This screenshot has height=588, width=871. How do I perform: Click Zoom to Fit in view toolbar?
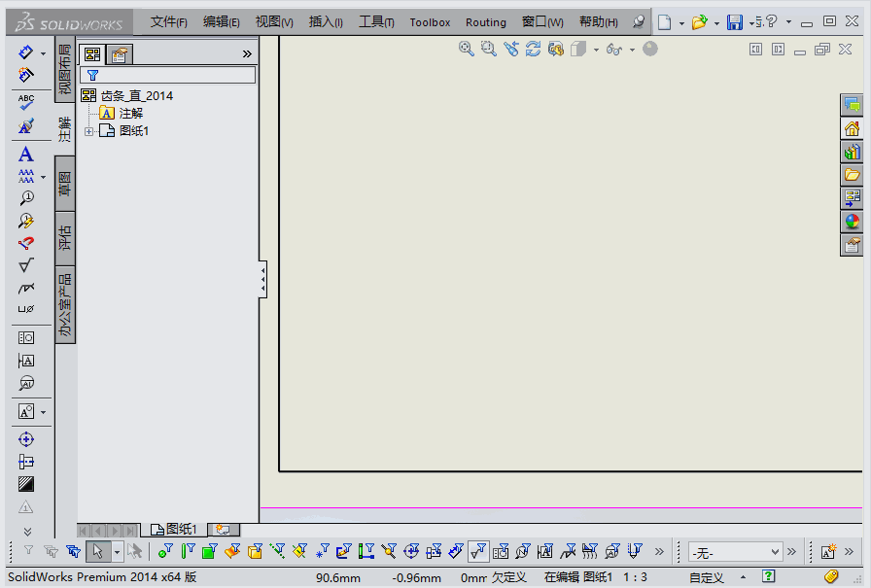(466, 49)
